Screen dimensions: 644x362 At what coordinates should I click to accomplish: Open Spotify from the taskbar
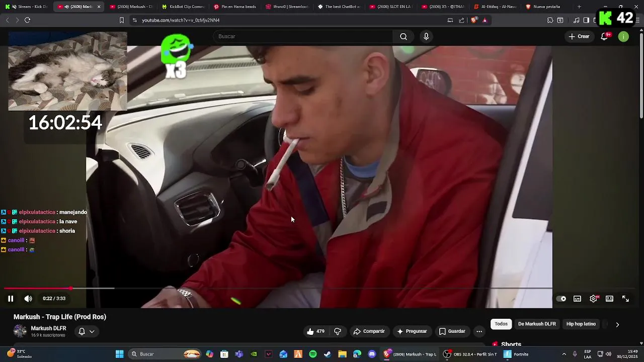(x=313, y=354)
